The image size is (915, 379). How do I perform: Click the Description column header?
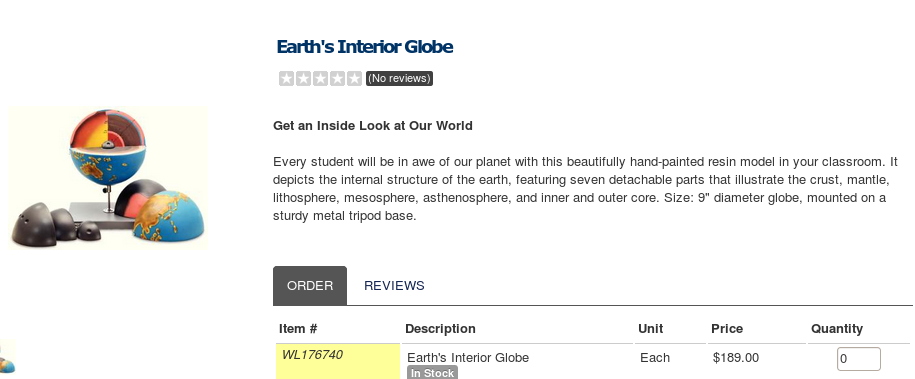pos(440,329)
